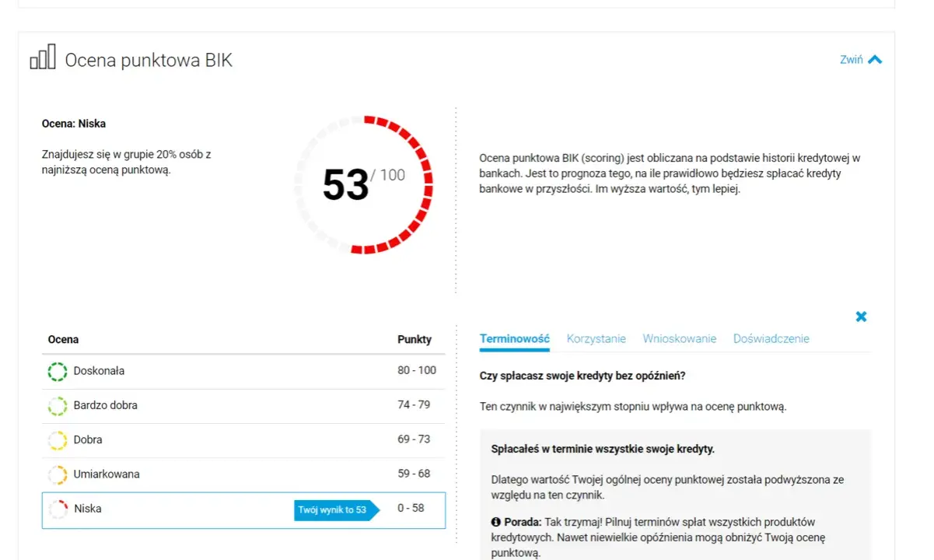Click the Umiarkowana rating label
The height and width of the screenshot is (560, 934).
107,474
